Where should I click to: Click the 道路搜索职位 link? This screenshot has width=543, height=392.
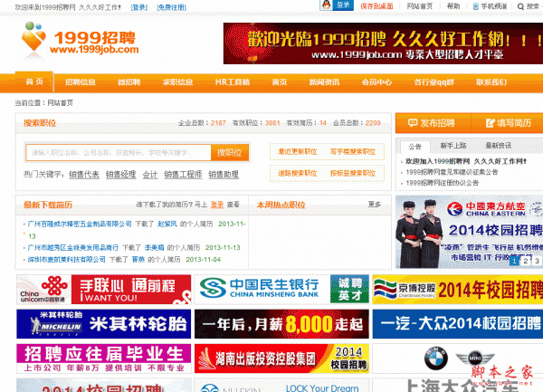[298, 173]
